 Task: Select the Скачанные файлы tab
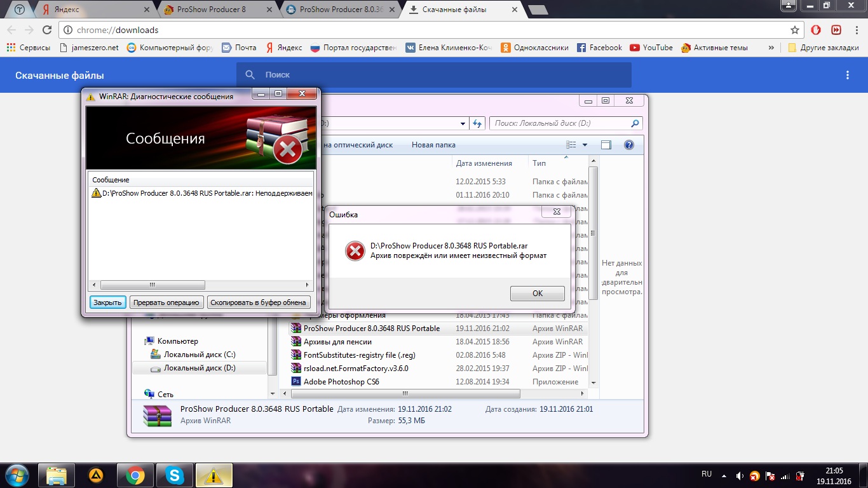462,10
